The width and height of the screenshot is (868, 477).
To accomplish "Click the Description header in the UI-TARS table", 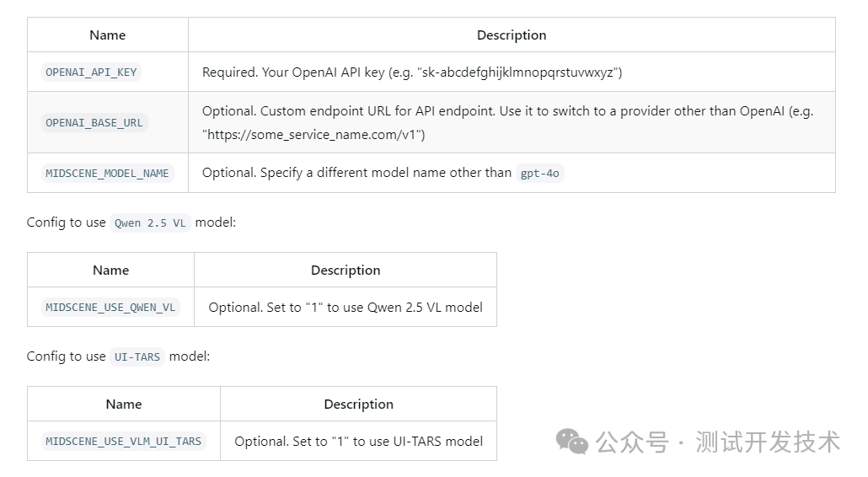I will [x=358, y=405].
